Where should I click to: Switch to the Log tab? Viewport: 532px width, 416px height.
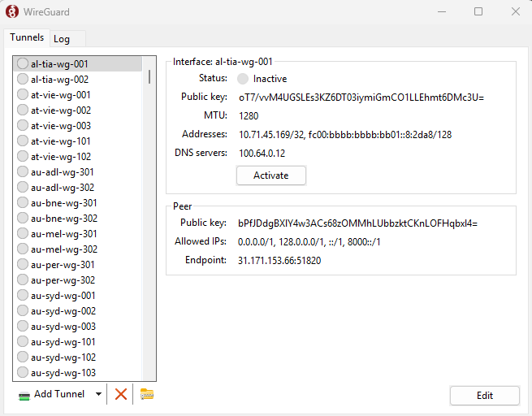pyautogui.click(x=62, y=39)
